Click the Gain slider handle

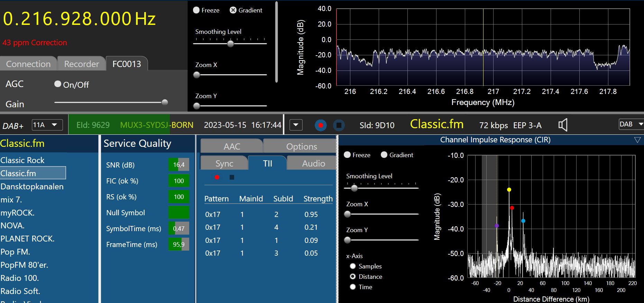[165, 102]
